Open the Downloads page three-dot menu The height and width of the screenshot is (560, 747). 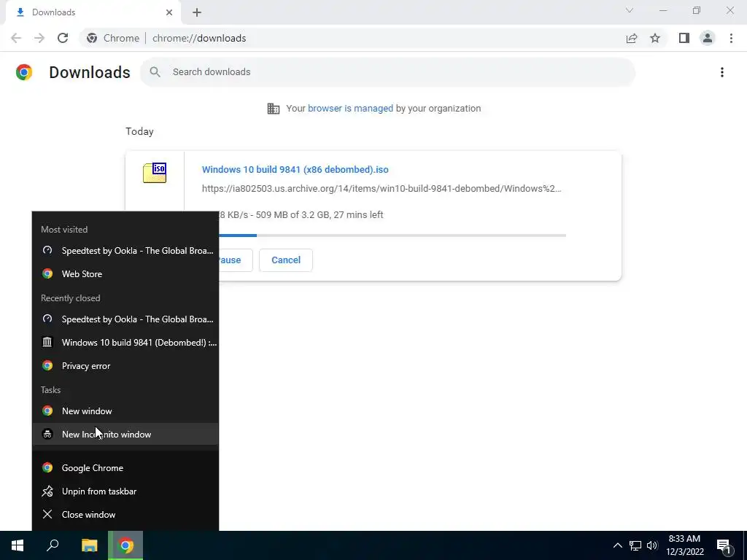(722, 72)
